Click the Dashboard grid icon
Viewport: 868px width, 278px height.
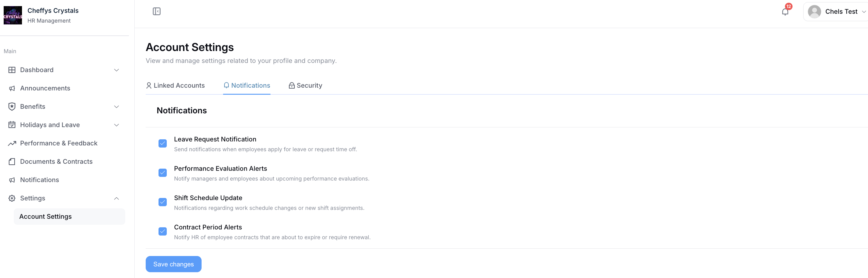click(x=12, y=70)
